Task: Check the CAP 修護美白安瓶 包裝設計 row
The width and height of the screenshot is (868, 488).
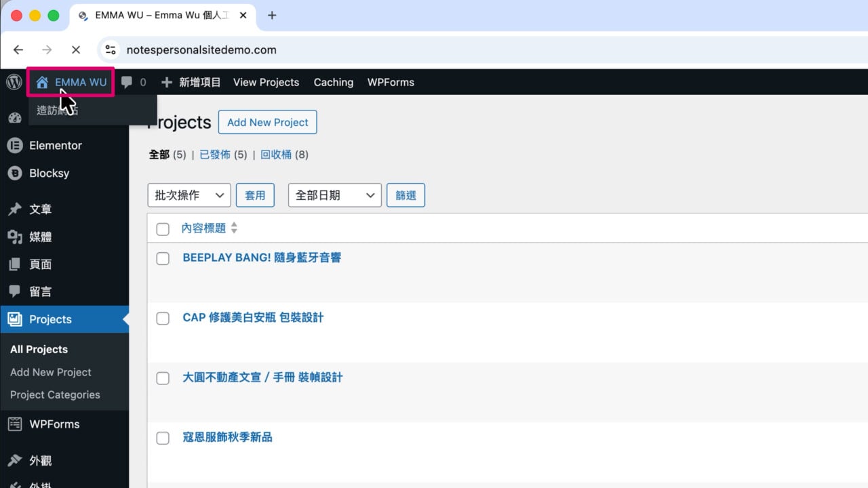Action: tap(163, 318)
